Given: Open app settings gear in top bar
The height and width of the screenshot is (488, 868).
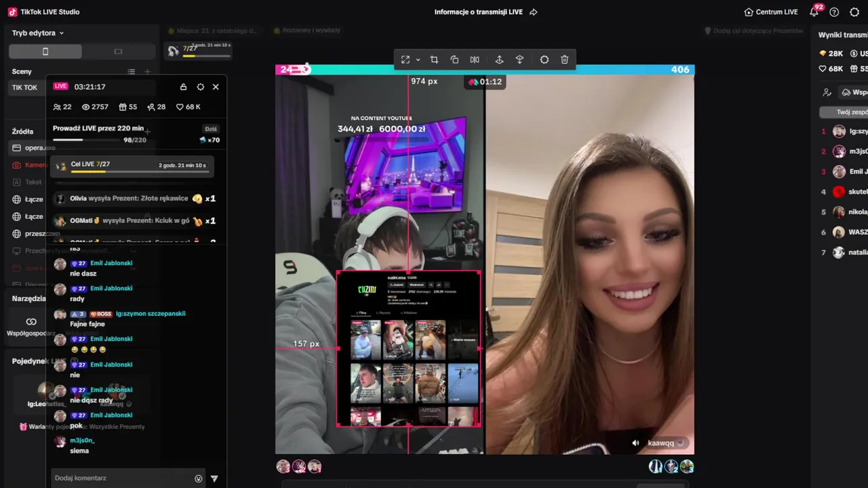Looking at the screenshot, I should point(854,12).
